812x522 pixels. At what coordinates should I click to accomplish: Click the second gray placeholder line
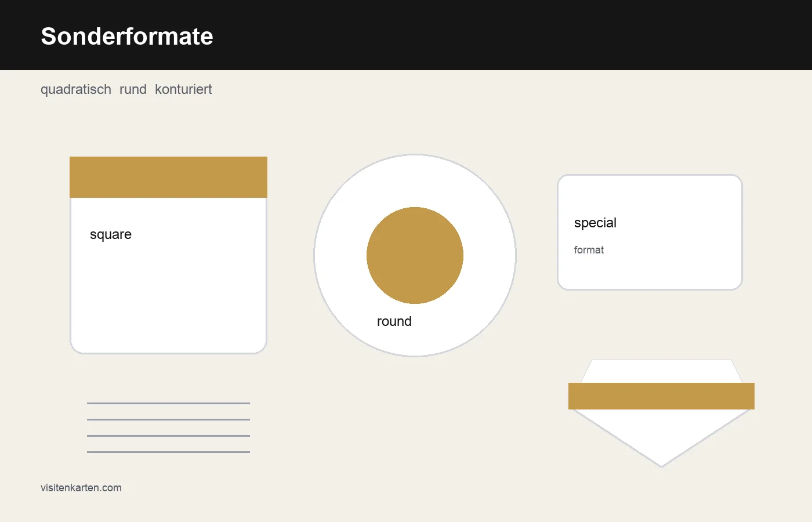[168, 419]
